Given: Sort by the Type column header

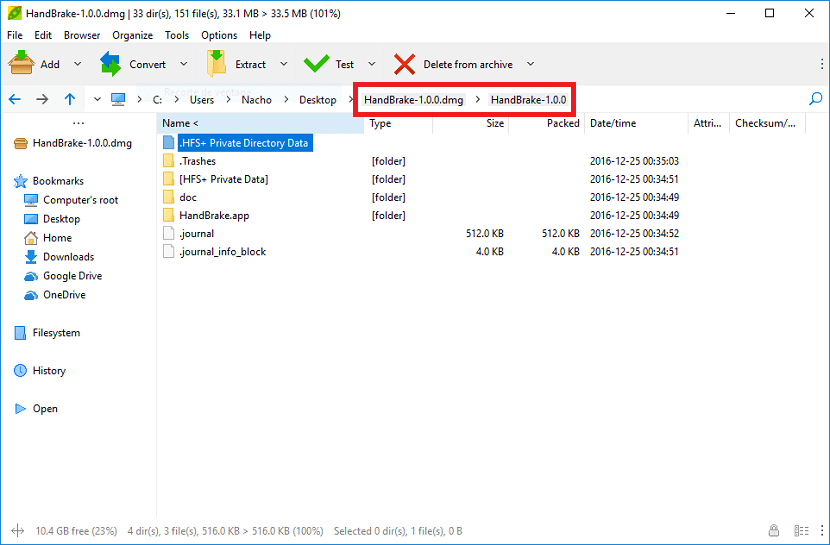Looking at the screenshot, I should pos(398,123).
